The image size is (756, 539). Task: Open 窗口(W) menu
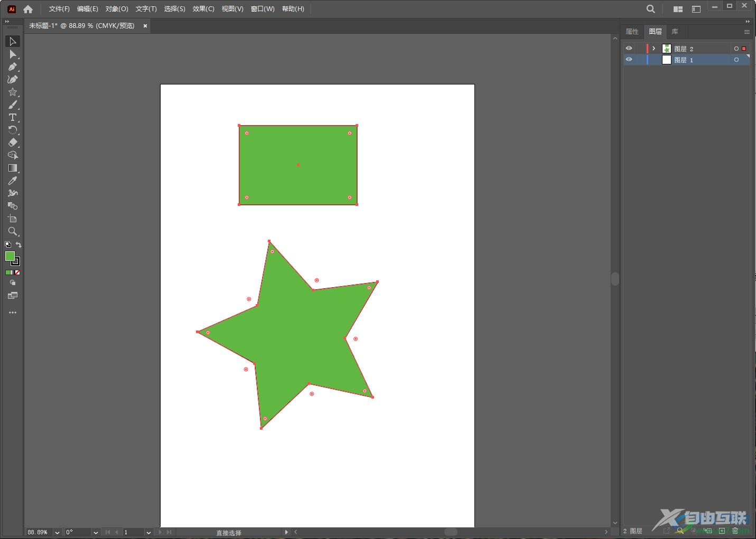263,9
